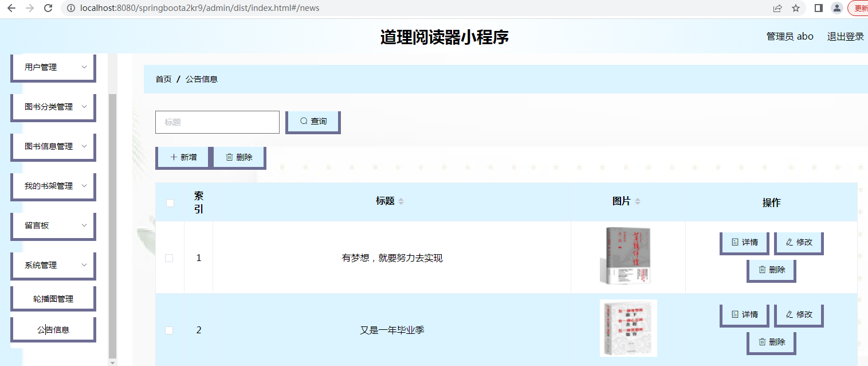Viewport: 868px width, 366px height.
Task: Click the browser reload icon
Action: [x=48, y=8]
